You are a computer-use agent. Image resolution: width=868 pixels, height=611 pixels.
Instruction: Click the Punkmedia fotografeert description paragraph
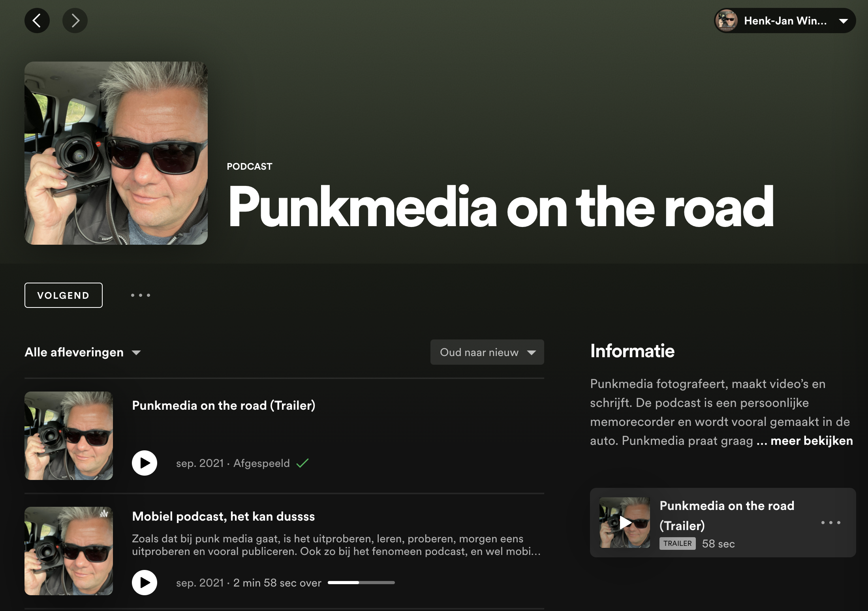point(721,412)
